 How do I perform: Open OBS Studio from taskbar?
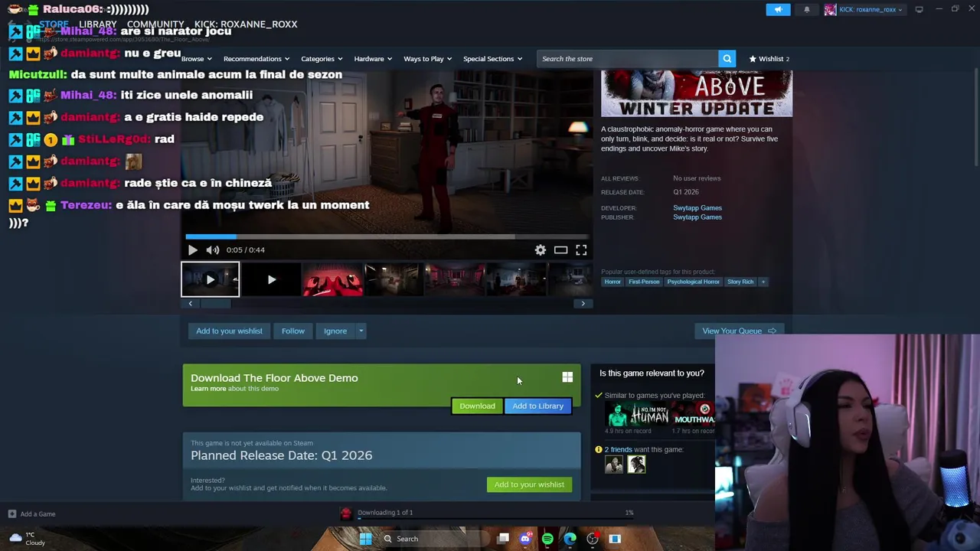tap(592, 539)
